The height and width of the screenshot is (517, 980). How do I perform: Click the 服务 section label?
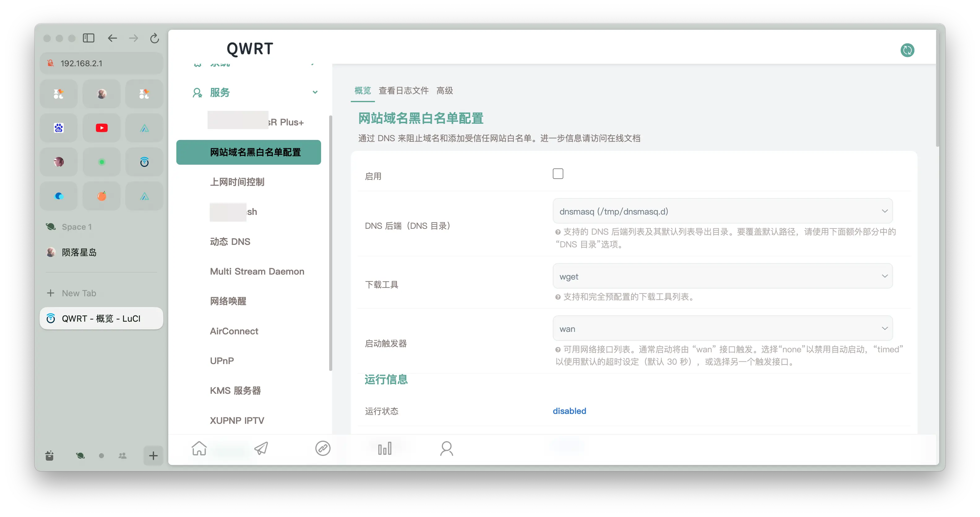coord(220,93)
